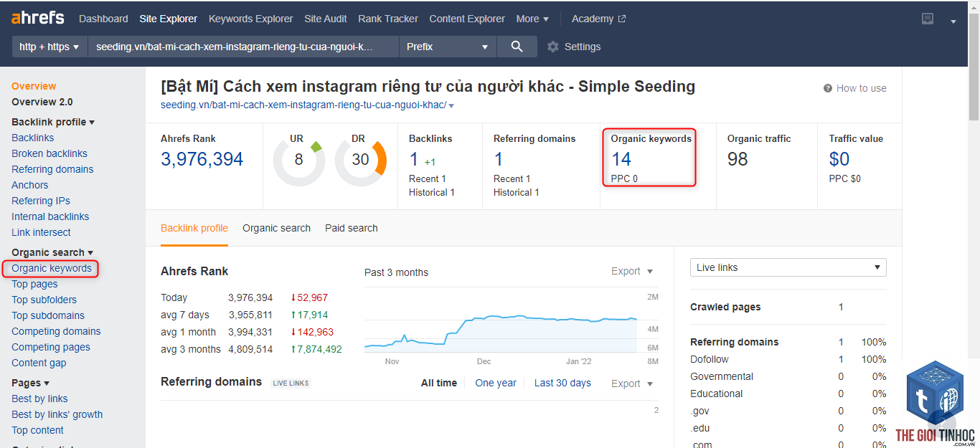Expand the More menu
980x448 pixels.
[532, 19]
